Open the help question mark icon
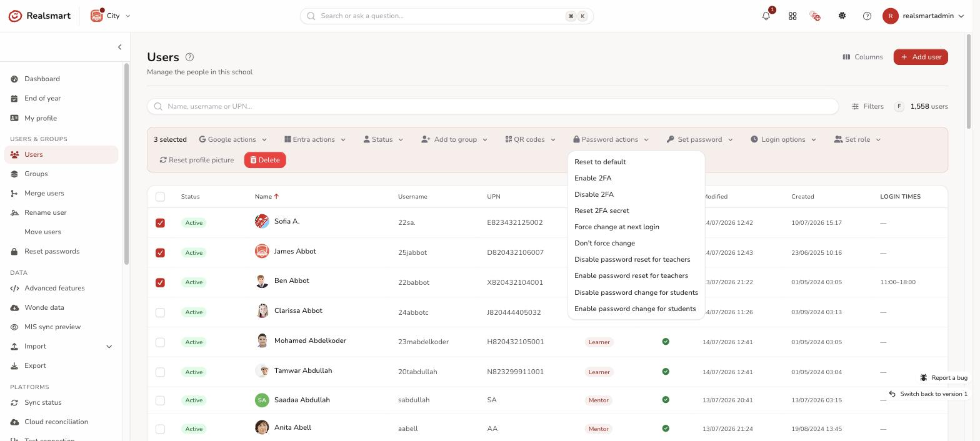980x441 pixels. click(x=867, y=16)
